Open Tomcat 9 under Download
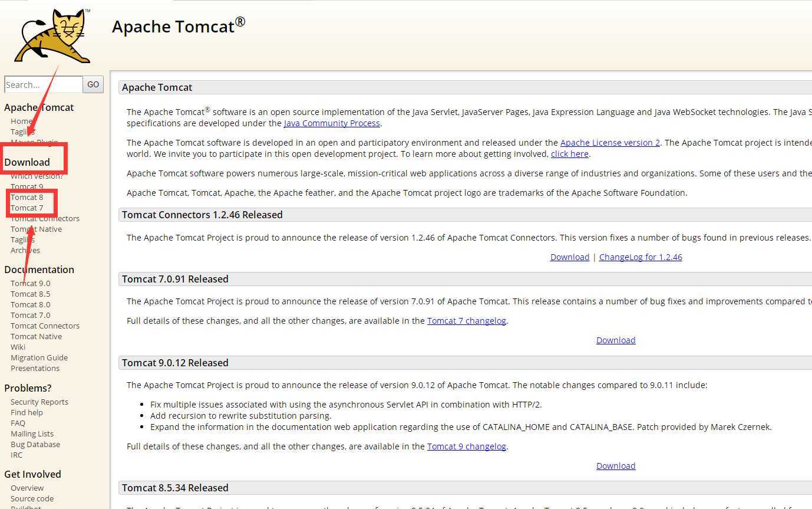Screen dimensions: 812x509 [x=27, y=186]
